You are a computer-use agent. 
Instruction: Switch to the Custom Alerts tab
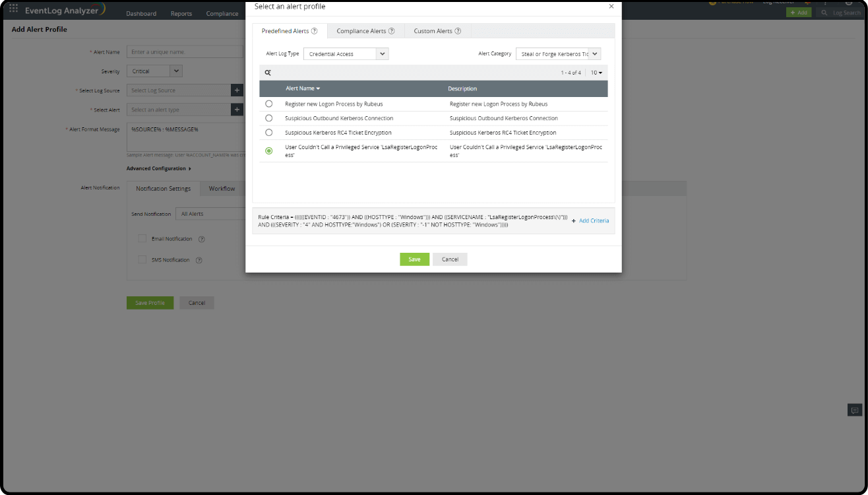click(x=437, y=31)
